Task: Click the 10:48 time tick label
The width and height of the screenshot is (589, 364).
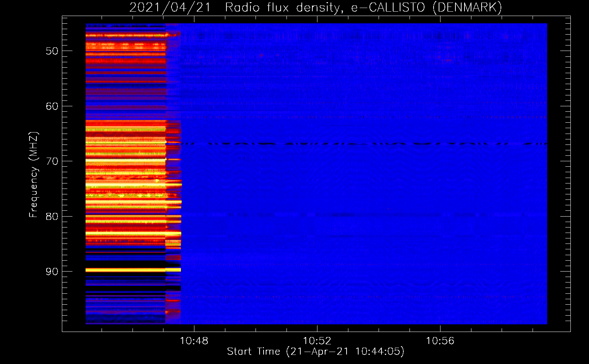Action: coord(194,341)
